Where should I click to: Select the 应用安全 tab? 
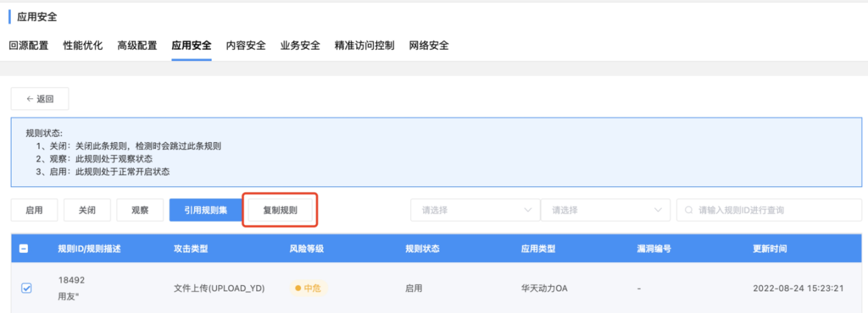pyautogui.click(x=191, y=45)
